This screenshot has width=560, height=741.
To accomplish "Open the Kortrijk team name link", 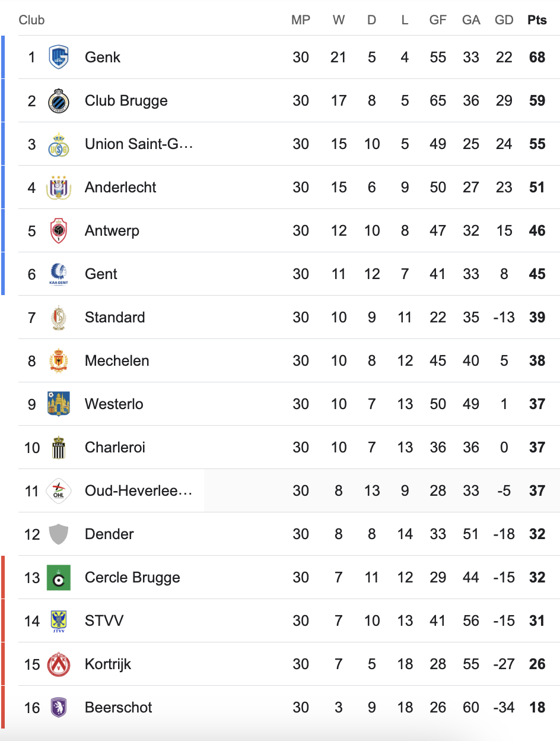I will (x=108, y=664).
